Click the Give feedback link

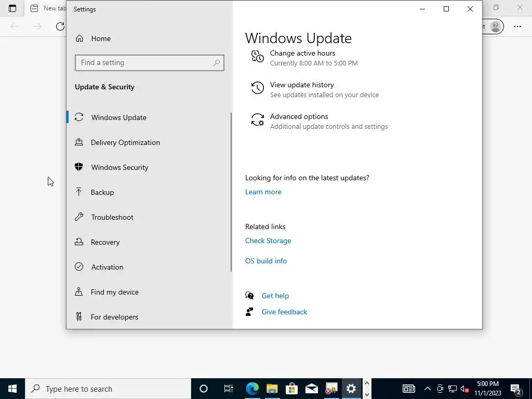pyautogui.click(x=284, y=312)
